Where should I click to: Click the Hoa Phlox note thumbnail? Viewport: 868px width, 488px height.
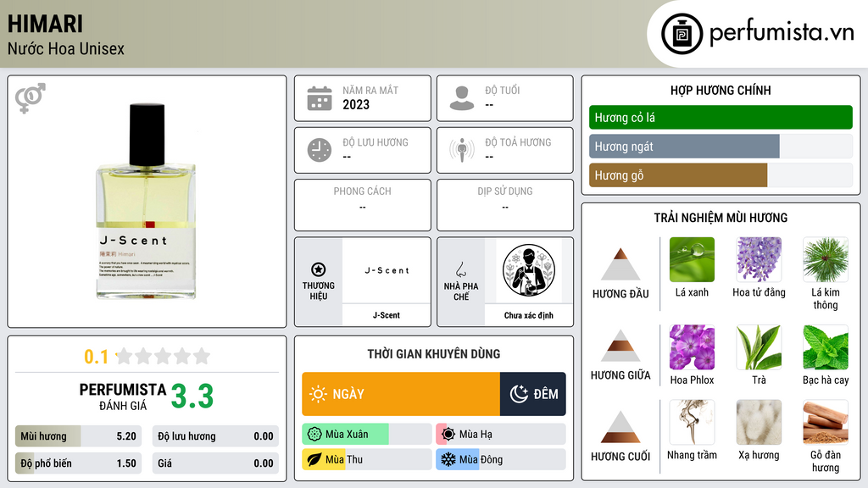click(692, 347)
